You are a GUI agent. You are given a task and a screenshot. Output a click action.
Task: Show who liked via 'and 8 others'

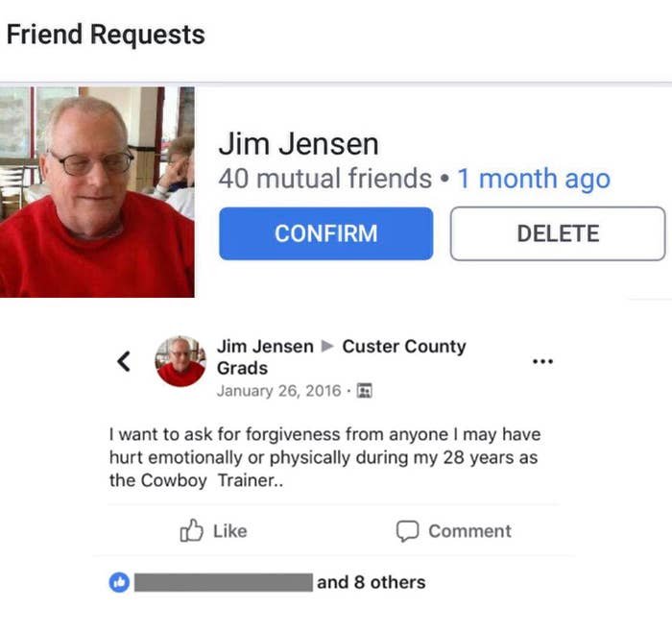[x=372, y=582]
